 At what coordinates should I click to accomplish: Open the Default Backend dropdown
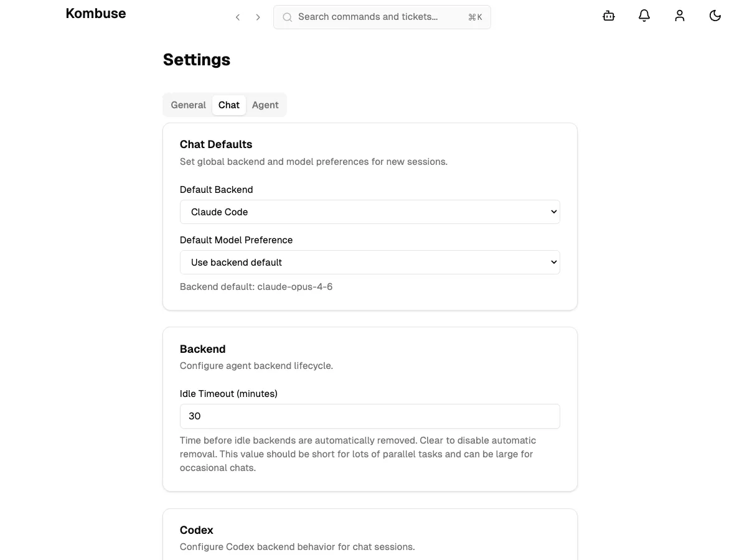coord(370,212)
